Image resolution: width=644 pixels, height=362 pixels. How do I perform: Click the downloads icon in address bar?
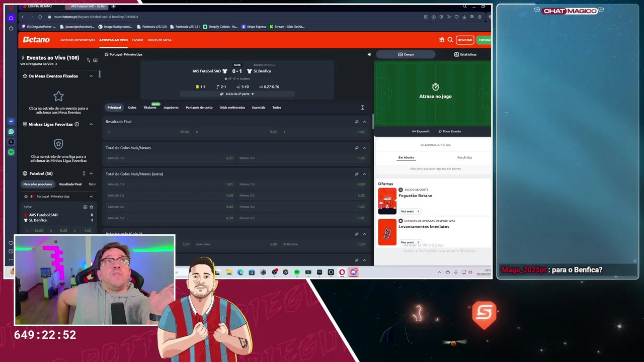click(x=464, y=17)
